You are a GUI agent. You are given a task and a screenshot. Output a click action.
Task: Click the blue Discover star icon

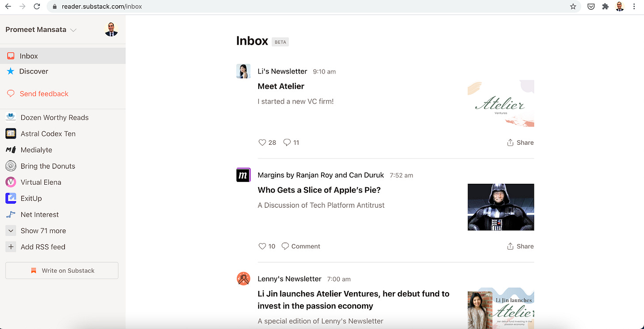[x=11, y=71]
